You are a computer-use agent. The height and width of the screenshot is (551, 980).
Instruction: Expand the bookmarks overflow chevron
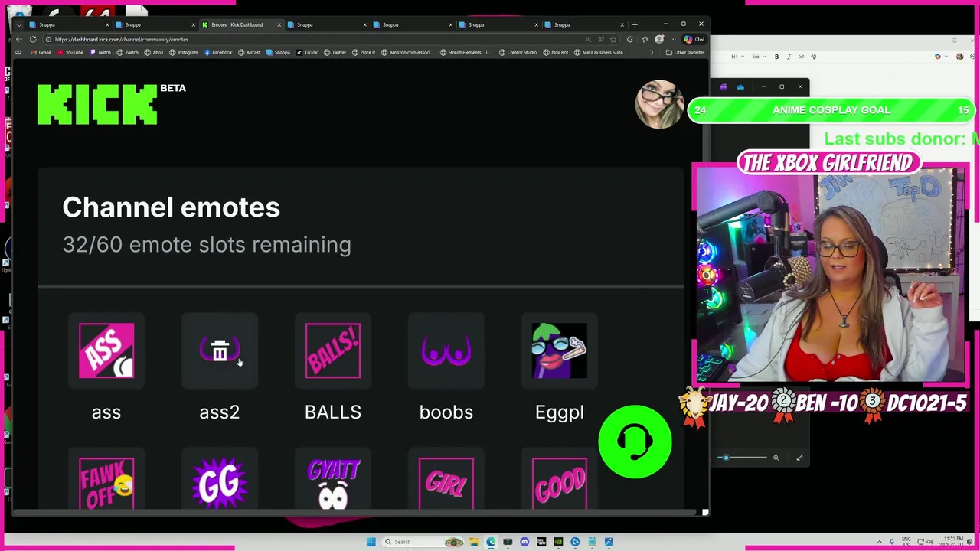click(x=652, y=52)
